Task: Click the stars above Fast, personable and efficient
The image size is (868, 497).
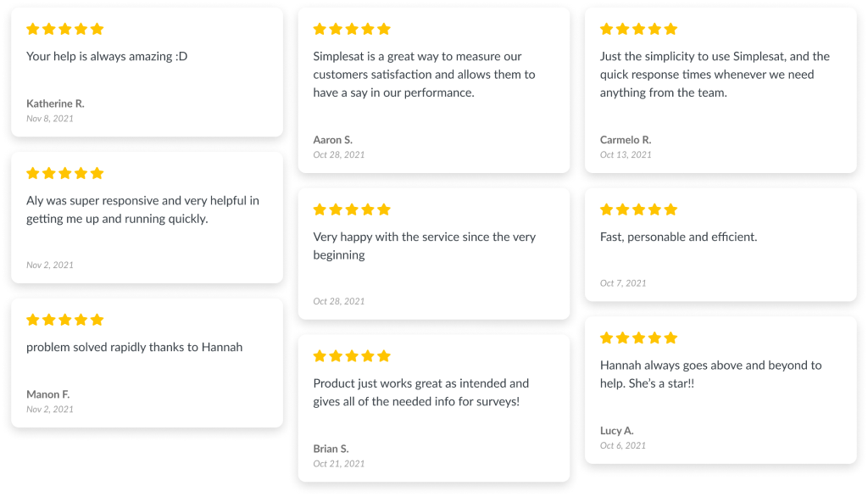Action: [x=638, y=209]
